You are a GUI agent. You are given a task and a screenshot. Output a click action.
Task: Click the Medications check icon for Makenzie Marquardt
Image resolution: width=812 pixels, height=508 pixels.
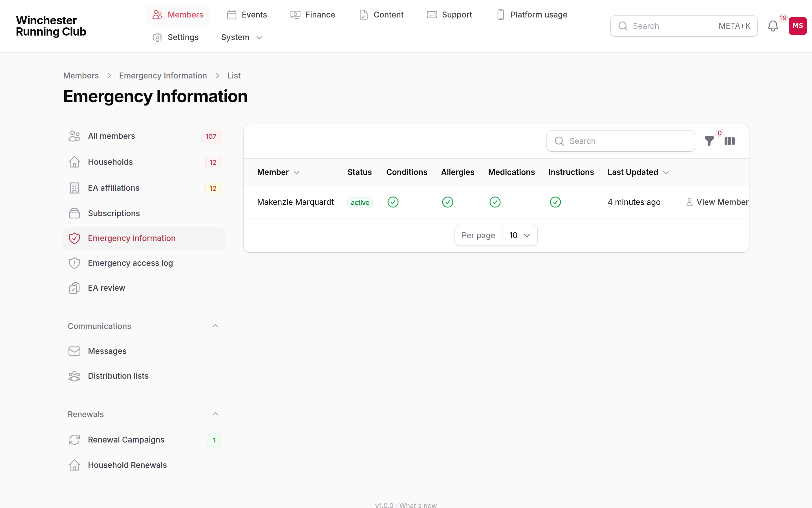coord(495,202)
